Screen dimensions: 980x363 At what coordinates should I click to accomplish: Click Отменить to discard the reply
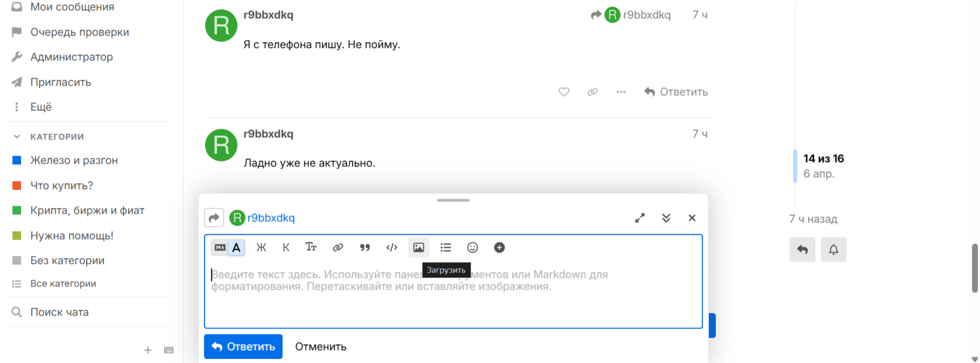321,347
